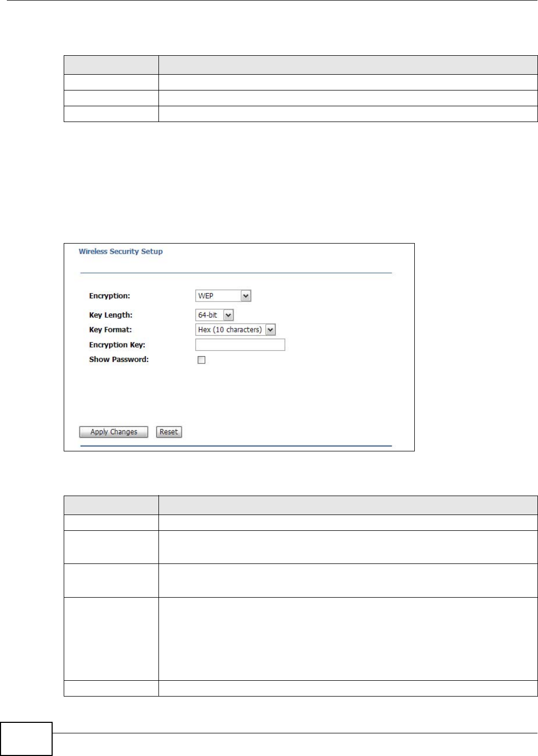This screenshot has height=756, width=538.
Task: Open the Key Format Hex dropdown
Action: [x=235, y=330]
